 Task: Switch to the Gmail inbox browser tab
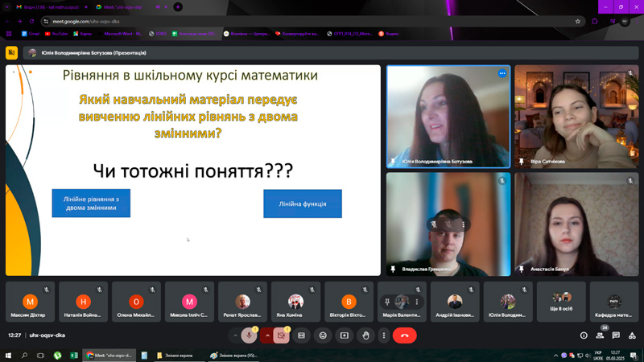[x=40, y=7]
